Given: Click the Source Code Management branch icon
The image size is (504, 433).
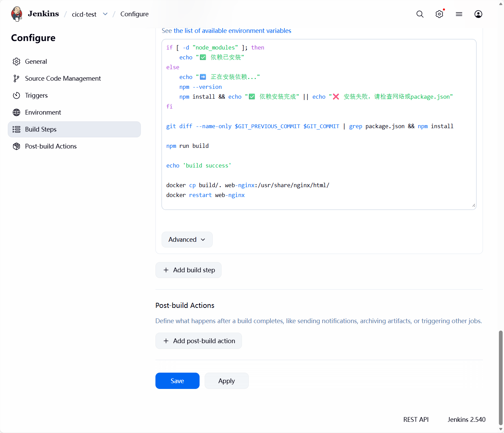Looking at the screenshot, I should (x=16, y=78).
